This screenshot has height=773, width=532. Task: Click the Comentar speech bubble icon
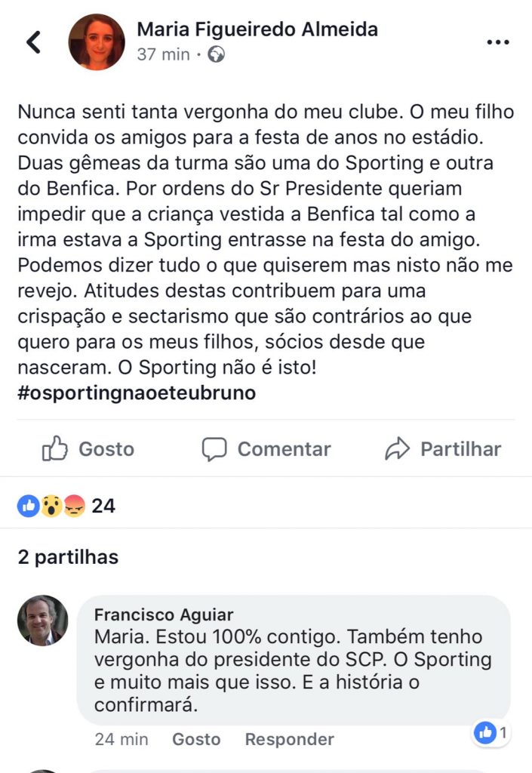pos(214,449)
